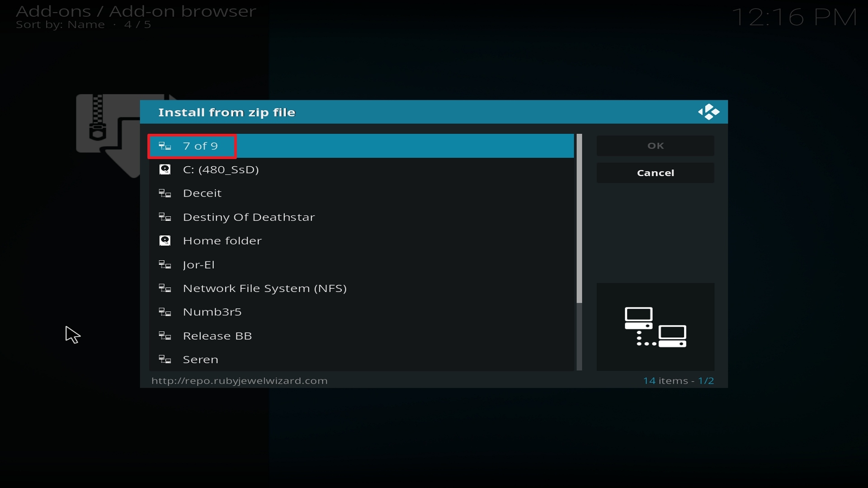Click the network icon beside Deceit
The width and height of the screenshot is (868, 488).
pyautogui.click(x=165, y=193)
